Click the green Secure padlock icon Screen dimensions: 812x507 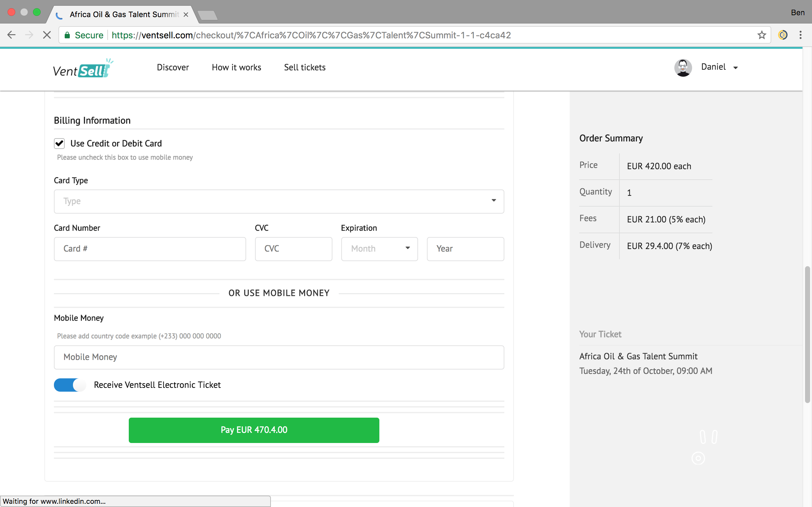(68, 35)
